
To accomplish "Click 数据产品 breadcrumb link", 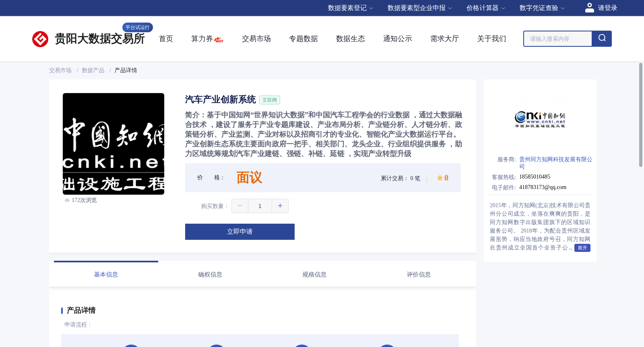I will pos(93,71).
